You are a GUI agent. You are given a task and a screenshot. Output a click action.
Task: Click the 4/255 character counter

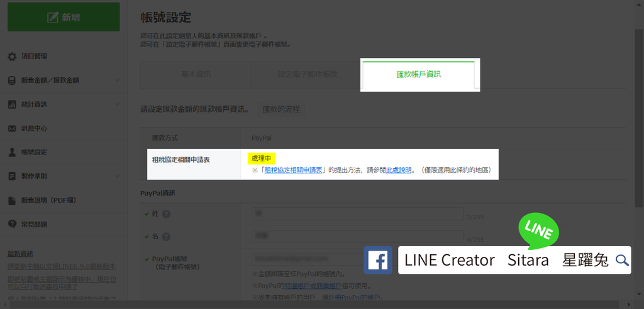click(x=475, y=240)
